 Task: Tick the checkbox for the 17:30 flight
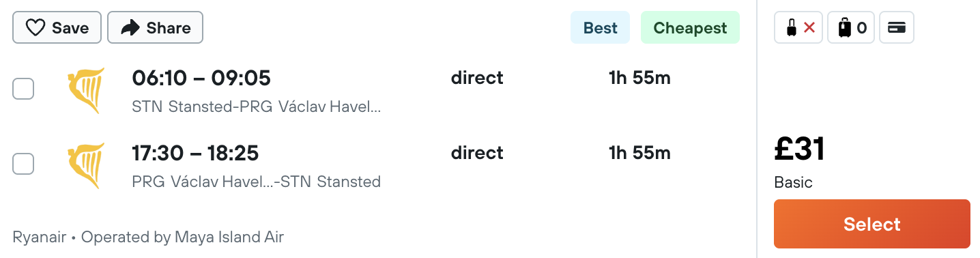[23, 164]
